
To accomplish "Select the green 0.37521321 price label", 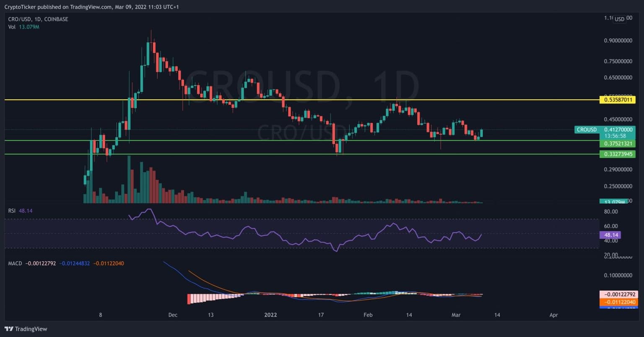I will coord(618,144).
